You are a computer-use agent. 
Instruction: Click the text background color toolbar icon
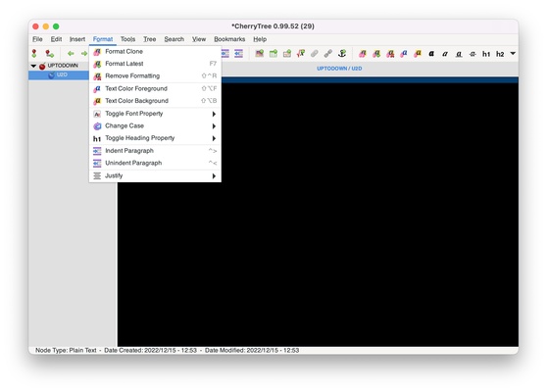tap(418, 54)
